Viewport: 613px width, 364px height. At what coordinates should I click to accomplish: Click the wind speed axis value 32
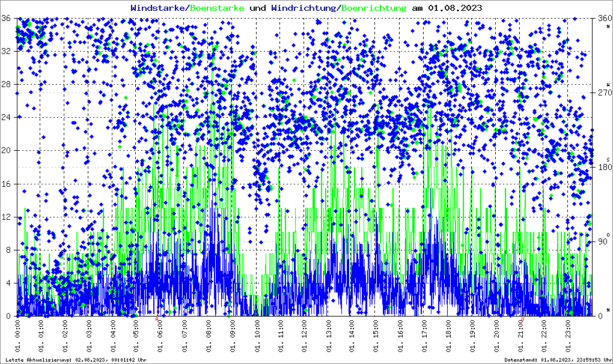(x=6, y=51)
